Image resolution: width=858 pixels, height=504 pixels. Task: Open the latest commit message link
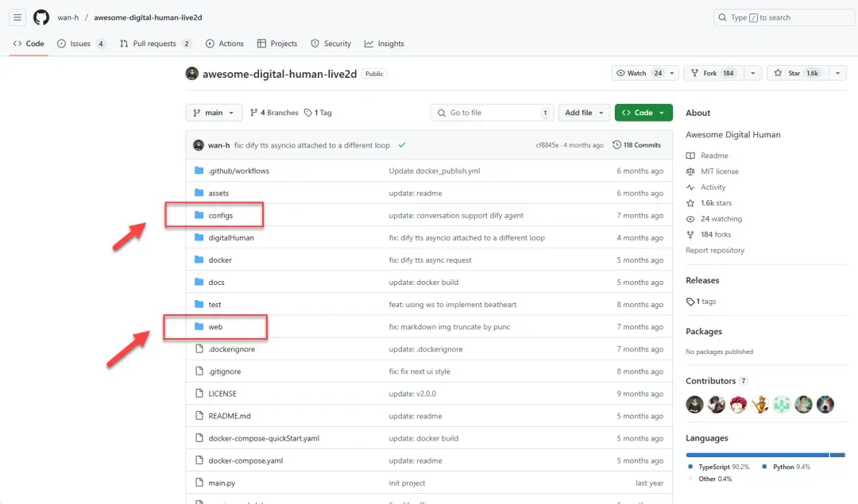[x=312, y=145]
